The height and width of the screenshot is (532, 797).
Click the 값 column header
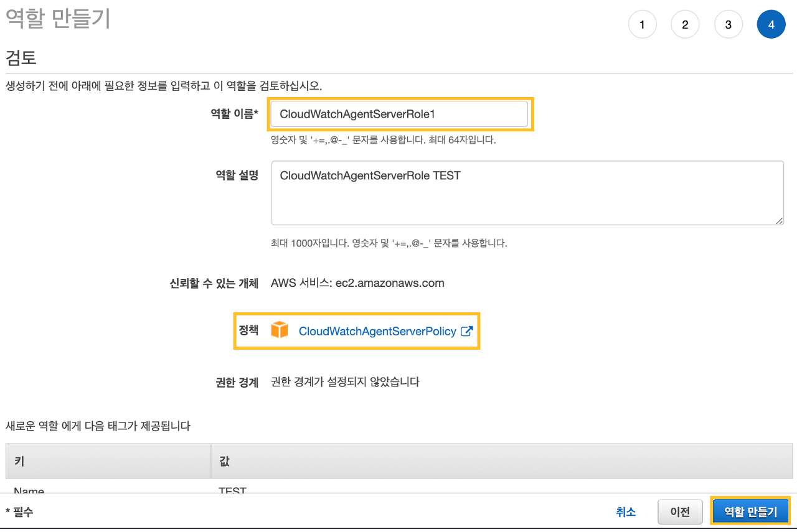[502, 461]
